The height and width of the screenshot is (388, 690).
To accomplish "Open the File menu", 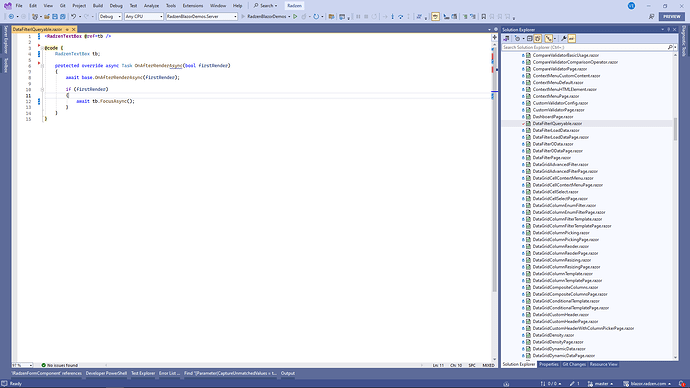I will tap(19, 6).
